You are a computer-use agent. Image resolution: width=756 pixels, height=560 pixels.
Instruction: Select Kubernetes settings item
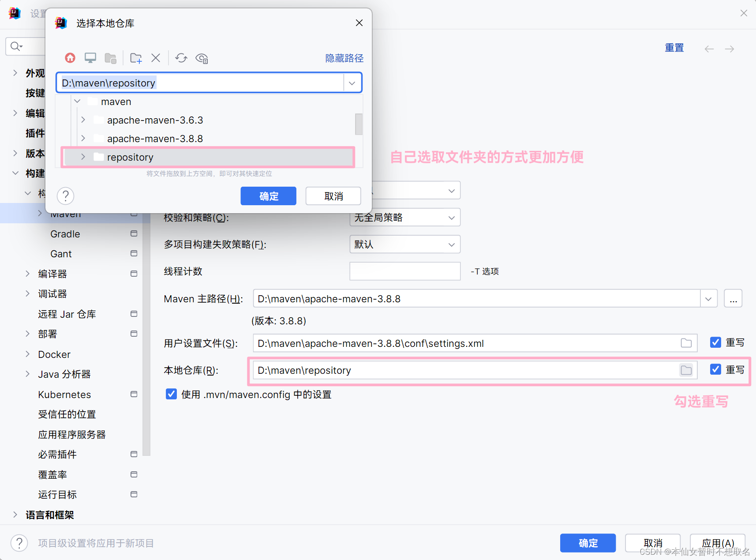(64, 395)
